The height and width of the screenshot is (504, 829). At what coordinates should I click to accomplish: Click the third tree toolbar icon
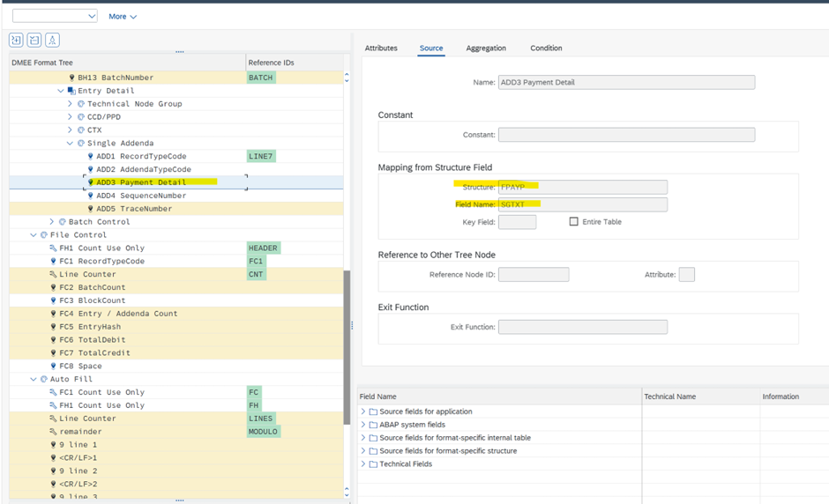(x=52, y=40)
